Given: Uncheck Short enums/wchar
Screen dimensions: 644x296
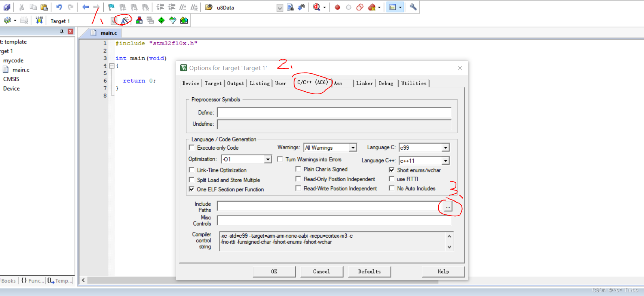Looking at the screenshot, I should (x=392, y=170).
